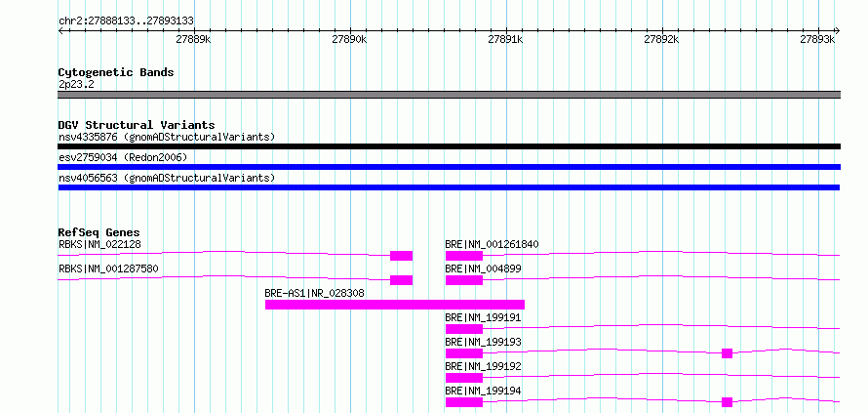Viewport: 868px width, 413px height.
Task: Click the BRE NM_199194 large first exon
Action: [x=464, y=402]
